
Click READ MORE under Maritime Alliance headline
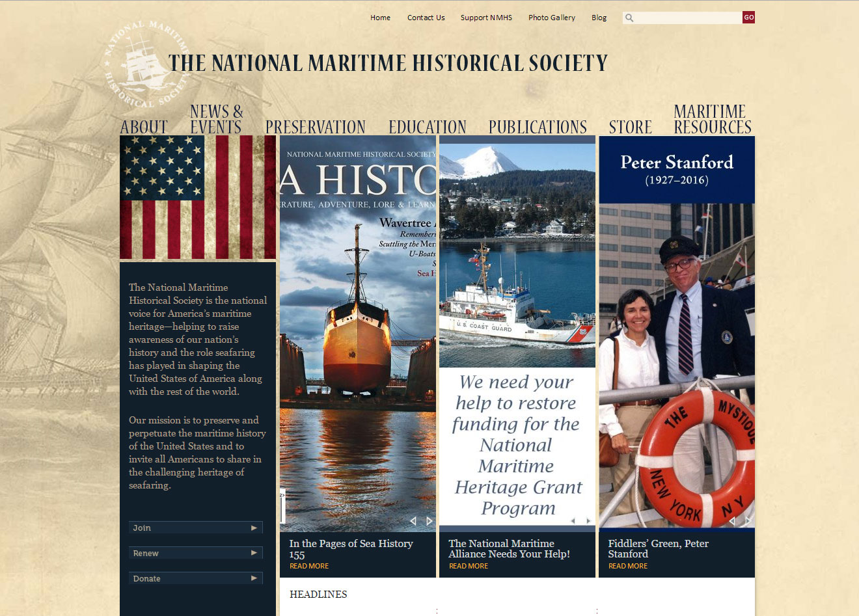pos(469,566)
